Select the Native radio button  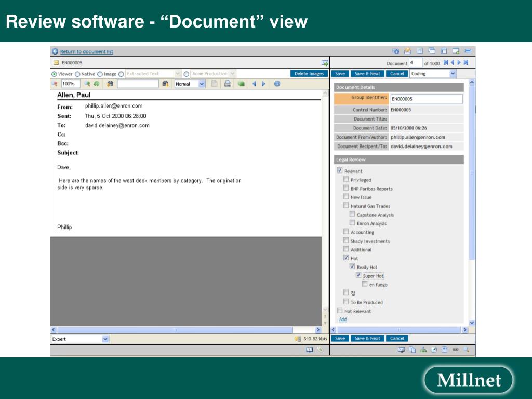click(77, 74)
